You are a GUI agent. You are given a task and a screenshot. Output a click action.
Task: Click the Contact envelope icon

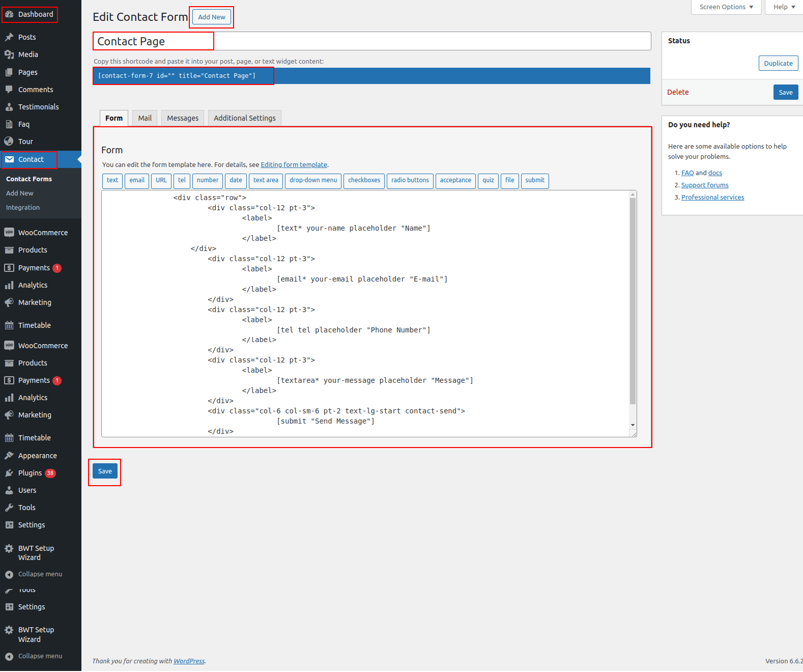pyautogui.click(x=9, y=159)
